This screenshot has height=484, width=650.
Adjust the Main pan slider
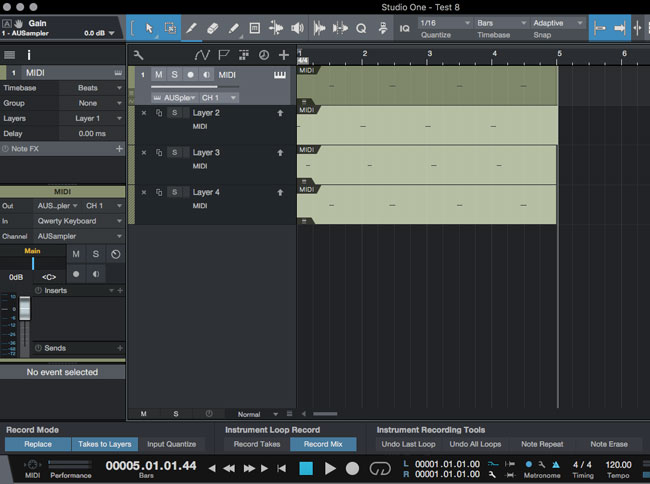point(33,264)
